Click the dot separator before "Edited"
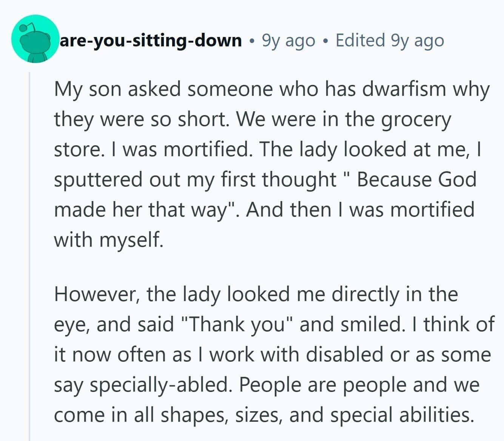 click(x=325, y=41)
